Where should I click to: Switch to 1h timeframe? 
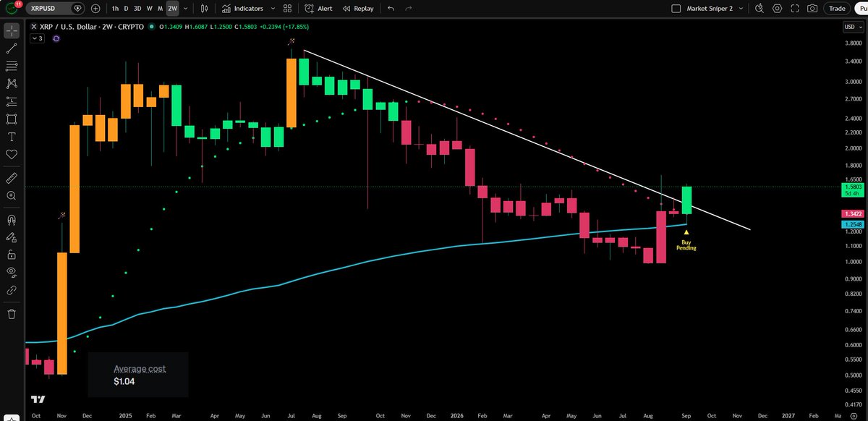point(116,9)
